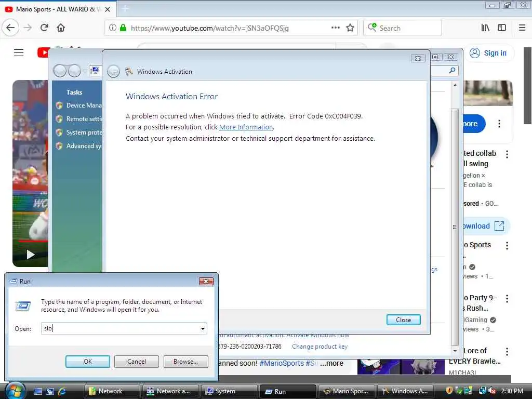
Task: Open options for collab swing ad
Action: click(x=507, y=154)
